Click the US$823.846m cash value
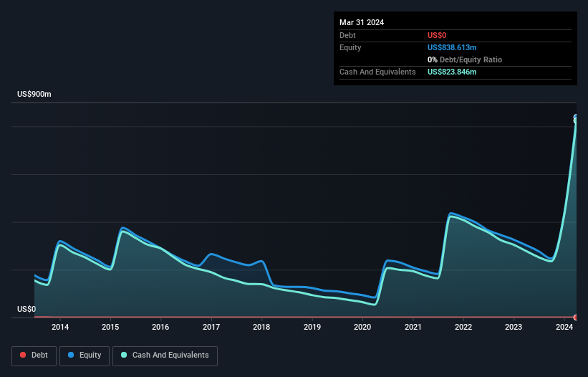 pyautogui.click(x=452, y=72)
